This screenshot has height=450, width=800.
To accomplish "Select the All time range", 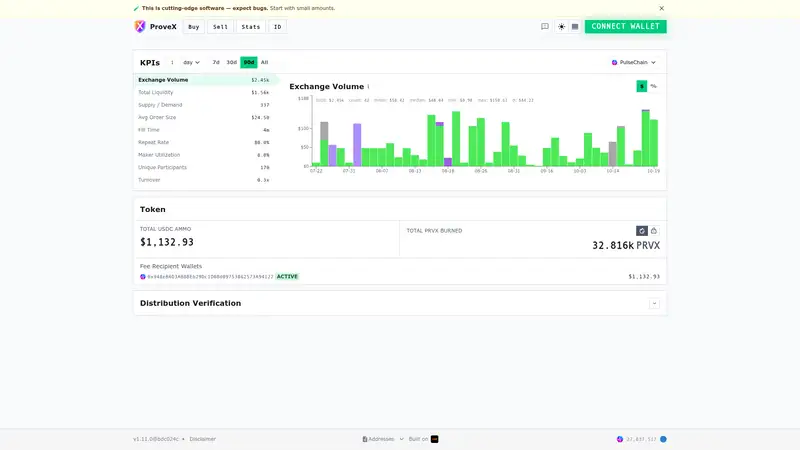I will coord(264,62).
